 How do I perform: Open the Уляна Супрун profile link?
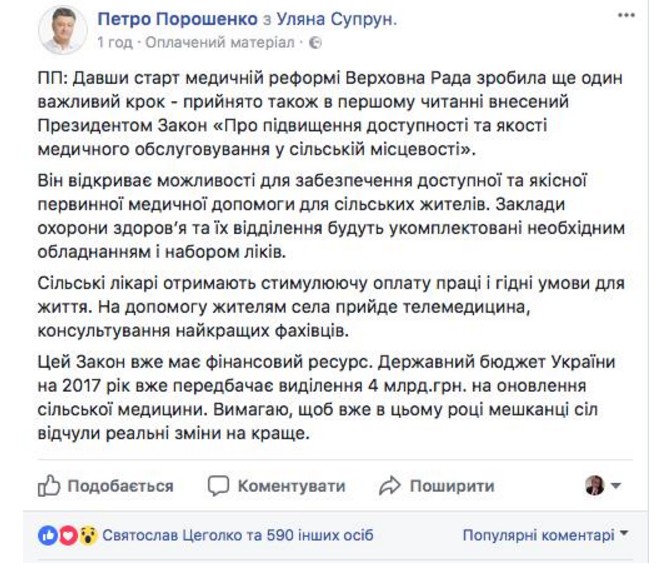(337, 19)
